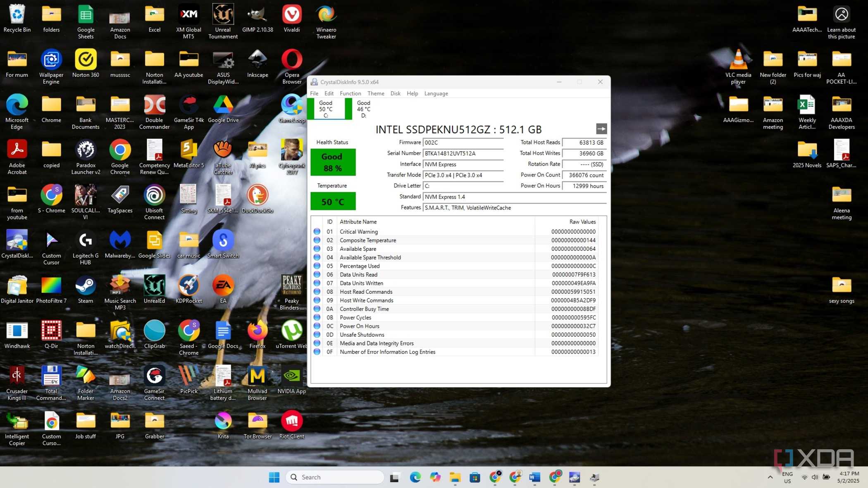Click the next disk arrow button
This screenshot has height=488, width=868.
tap(601, 129)
